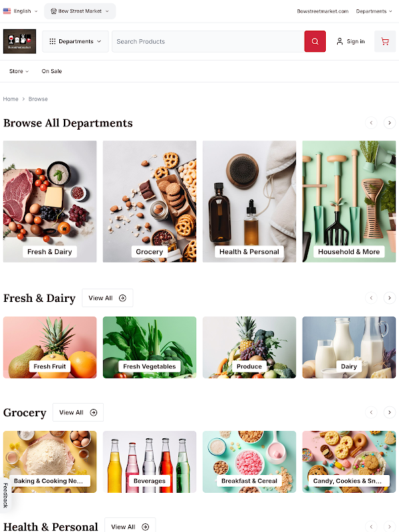Image resolution: width=399 pixels, height=532 pixels.
Task: Open the Feedback side tab
Action: pos(5,495)
